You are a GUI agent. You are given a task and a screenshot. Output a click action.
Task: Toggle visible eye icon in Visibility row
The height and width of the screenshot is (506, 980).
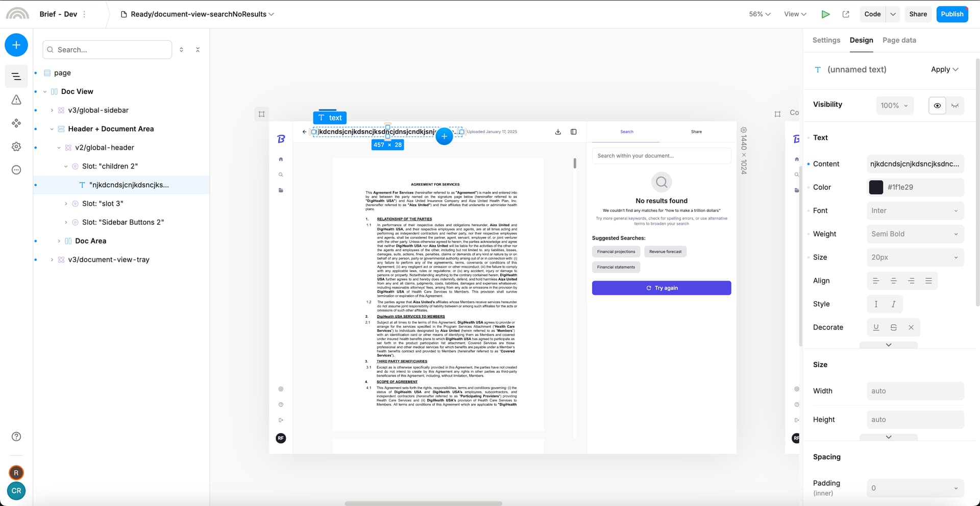point(937,106)
